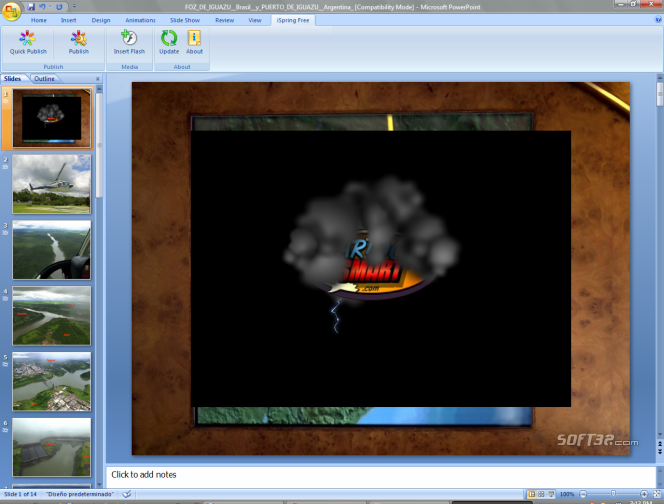664x504 pixels.
Task: Switch to Slide Sorter view
Action: click(541, 494)
